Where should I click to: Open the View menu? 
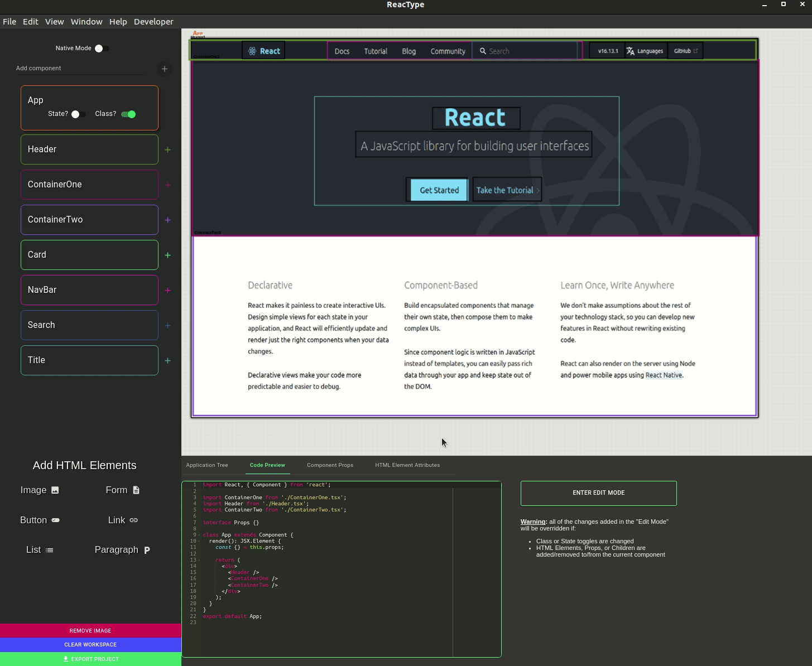[x=54, y=22]
